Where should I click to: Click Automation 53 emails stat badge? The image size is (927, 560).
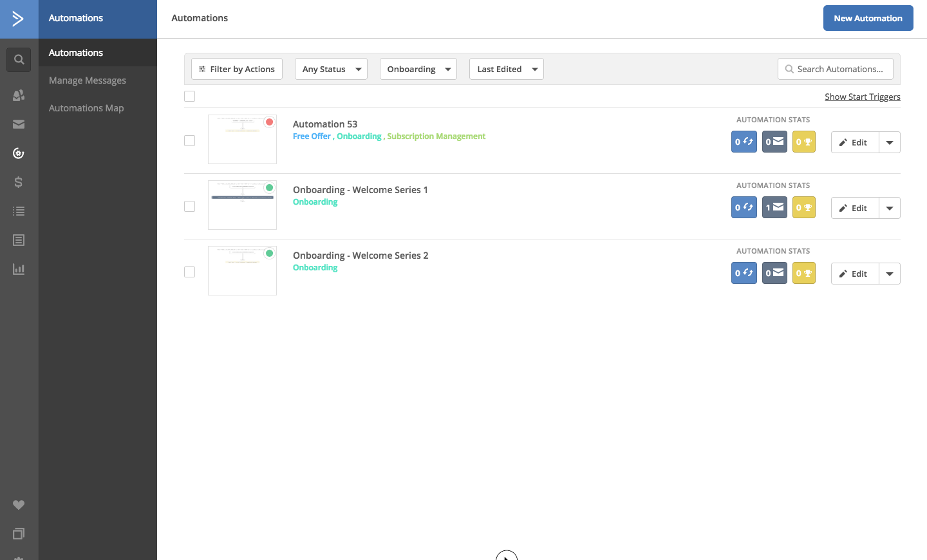pyautogui.click(x=774, y=142)
